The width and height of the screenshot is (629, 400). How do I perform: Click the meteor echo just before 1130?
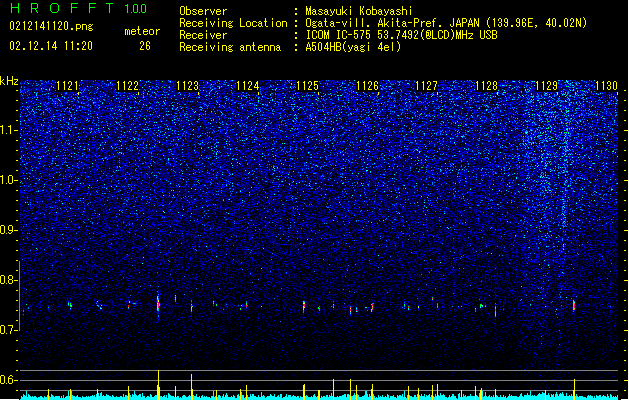coord(574,305)
